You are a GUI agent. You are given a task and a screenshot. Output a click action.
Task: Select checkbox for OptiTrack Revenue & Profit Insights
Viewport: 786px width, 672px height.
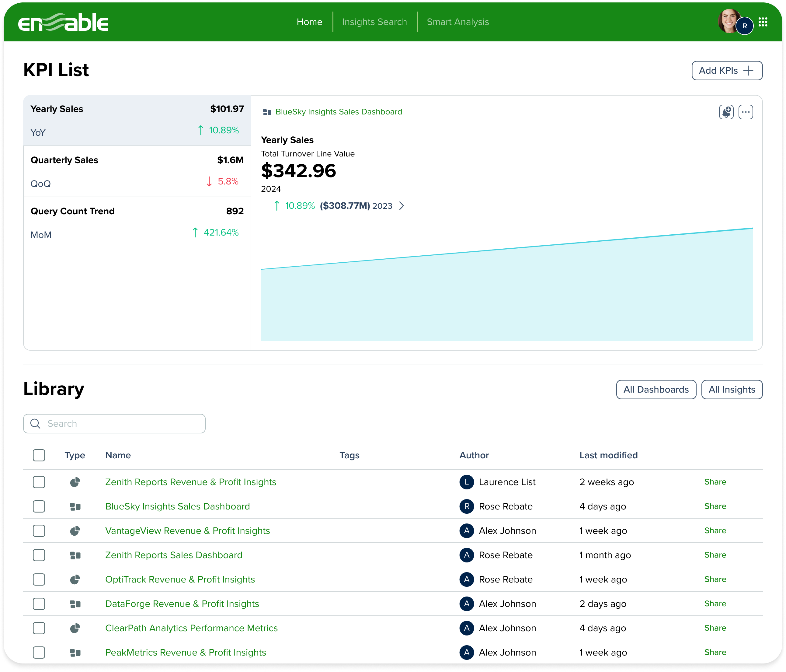pyautogui.click(x=39, y=579)
